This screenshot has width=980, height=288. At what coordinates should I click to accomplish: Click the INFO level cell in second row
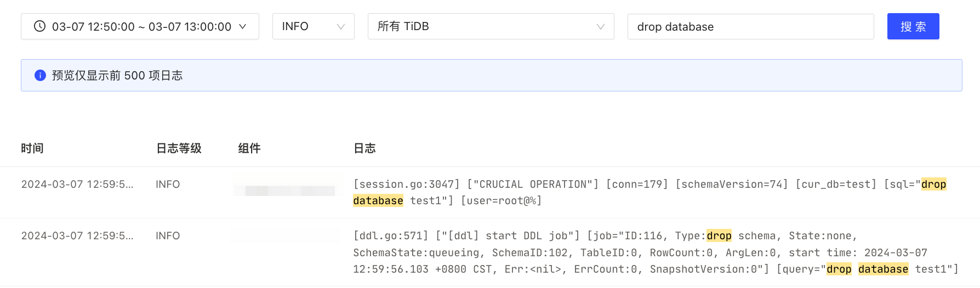coord(168,236)
